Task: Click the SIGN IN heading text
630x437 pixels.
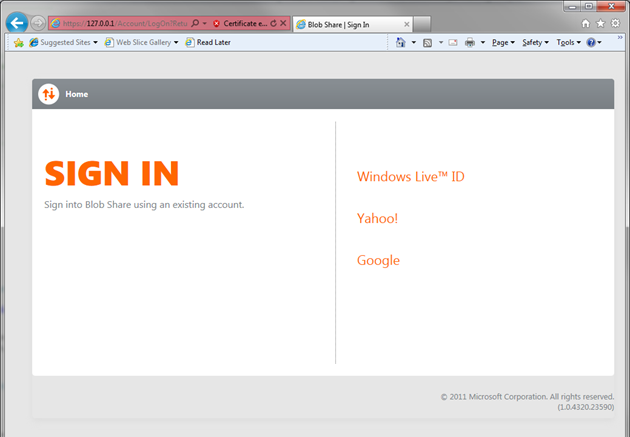Action: (112, 173)
